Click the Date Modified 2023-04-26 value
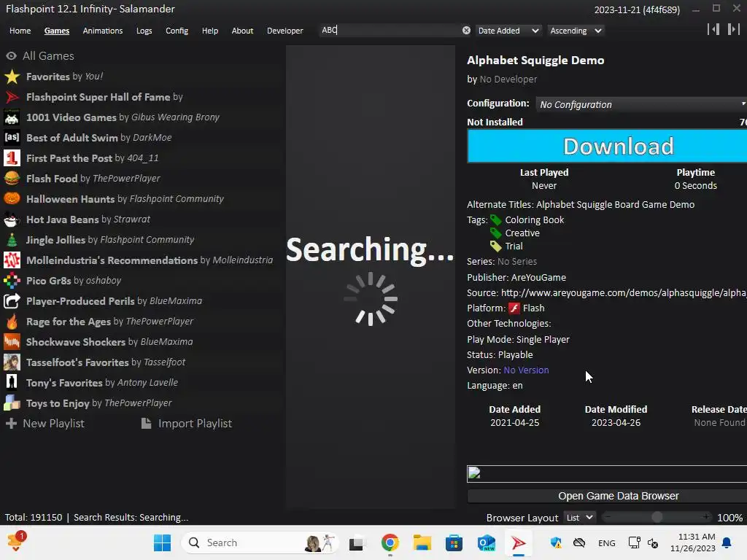This screenshot has height=560, width=747. pyautogui.click(x=616, y=423)
